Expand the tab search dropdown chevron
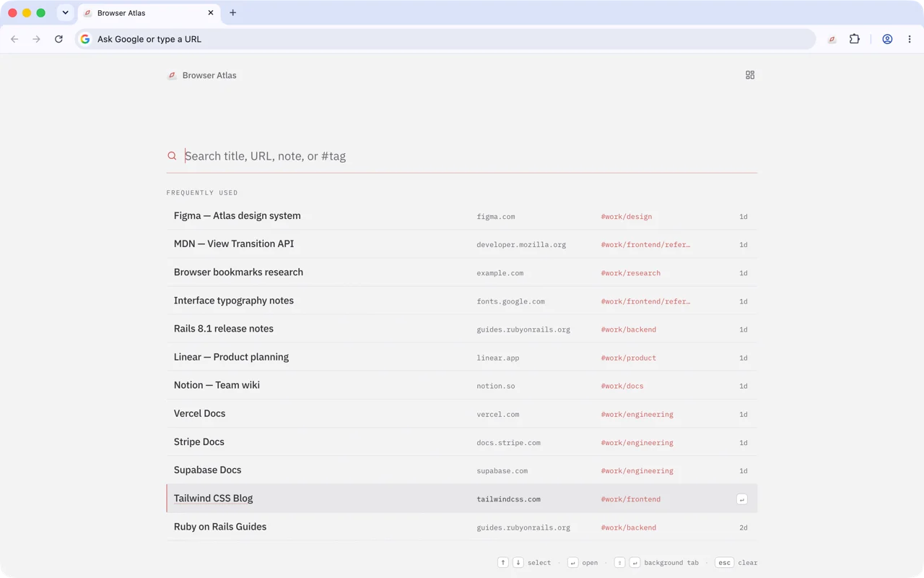Viewport: 924px width, 578px height. click(x=65, y=13)
